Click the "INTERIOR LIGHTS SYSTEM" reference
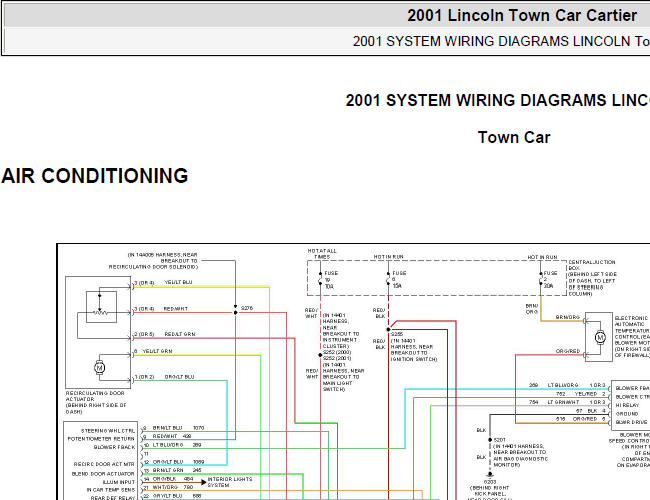 click(230, 482)
